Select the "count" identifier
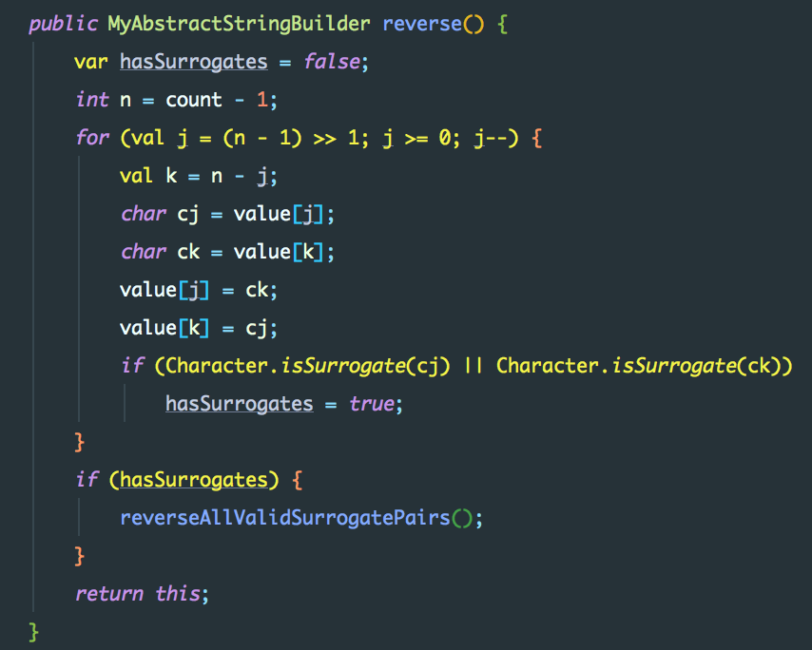This screenshot has width=812, height=650. (194, 100)
